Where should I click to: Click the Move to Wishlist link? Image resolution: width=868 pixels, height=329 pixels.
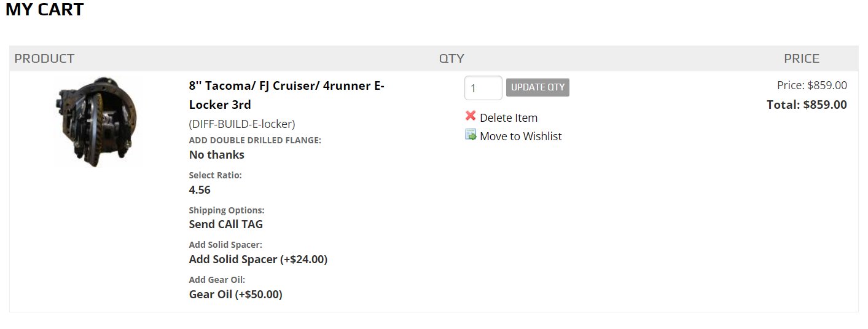[x=521, y=136]
